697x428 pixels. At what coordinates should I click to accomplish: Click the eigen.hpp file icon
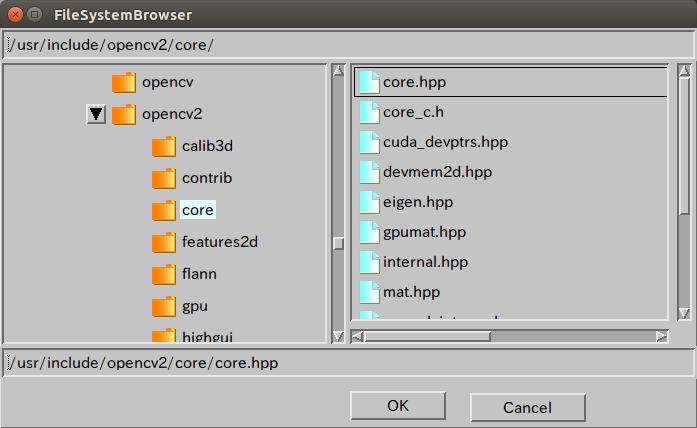pyautogui.click(x=369, y=202)
